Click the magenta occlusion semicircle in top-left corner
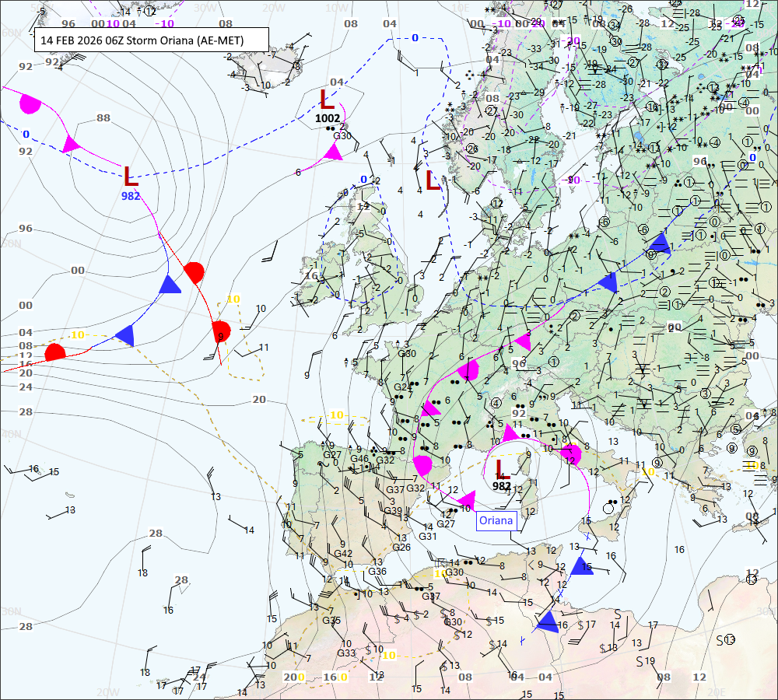The height and width of the screenshot is (700, 778). click(x=30, y=103)
